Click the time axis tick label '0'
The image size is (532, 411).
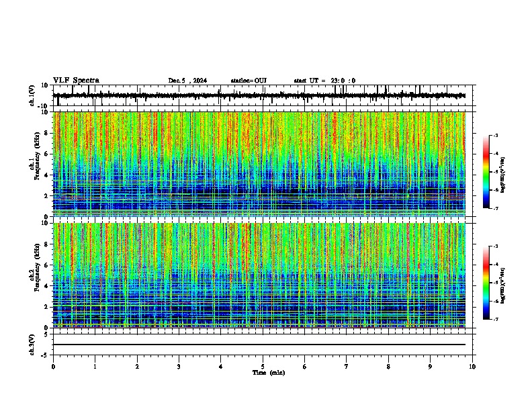[x=53, y=367]
